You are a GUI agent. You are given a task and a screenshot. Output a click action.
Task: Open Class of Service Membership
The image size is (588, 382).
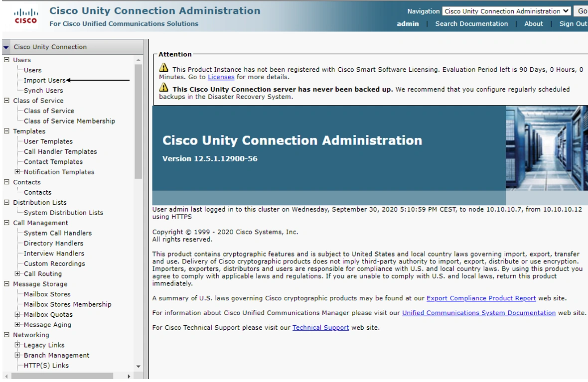[x=69, y=121]
